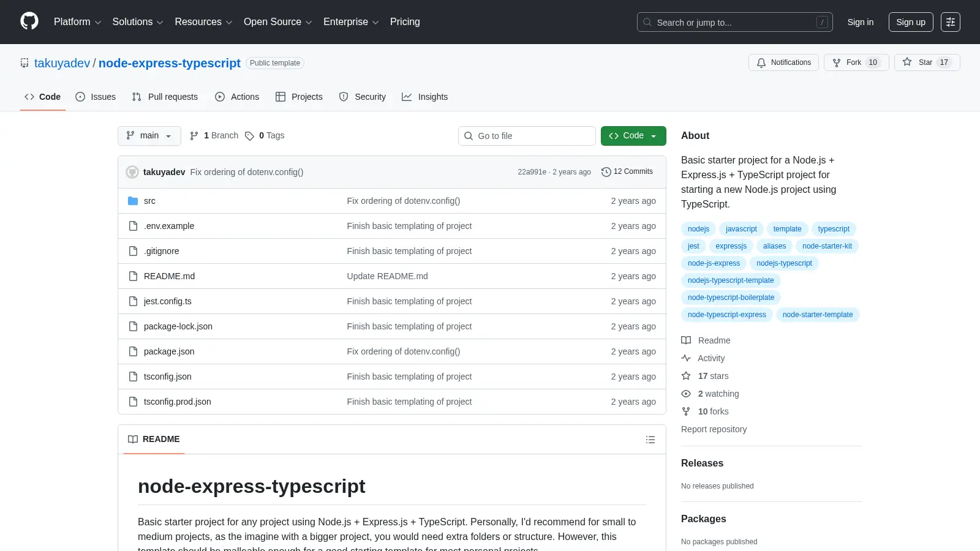Click the bell icon in Notifications button
980x551 pixels.
tap(761, 62)
